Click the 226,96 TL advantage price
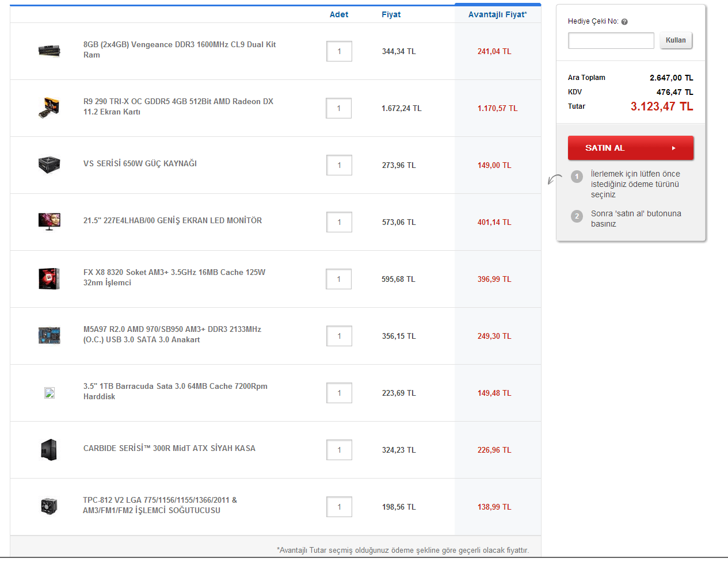This screenshot has height=562, width=728. click(494, 450)
